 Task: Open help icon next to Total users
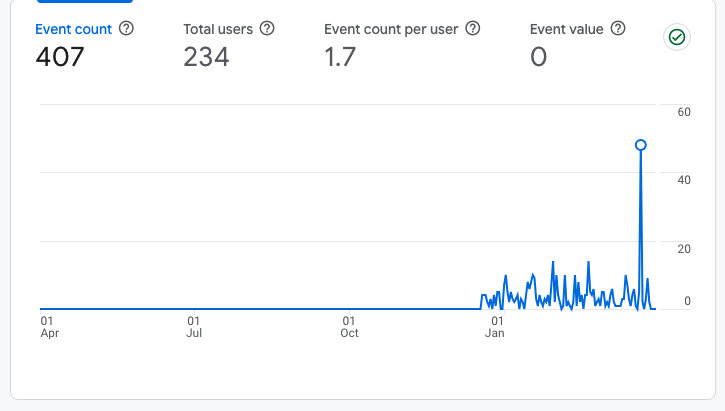pyautogui.click(x=267, y=29)
